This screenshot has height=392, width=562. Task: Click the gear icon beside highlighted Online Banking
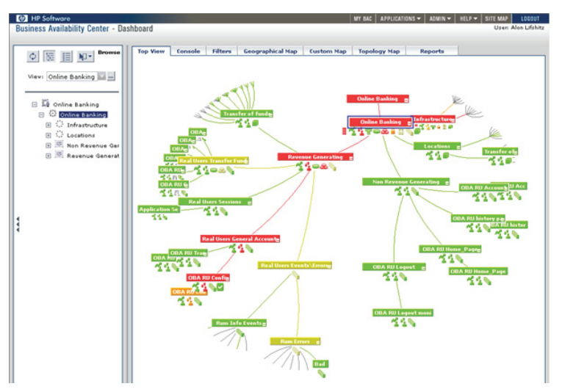tap(53, 114)
